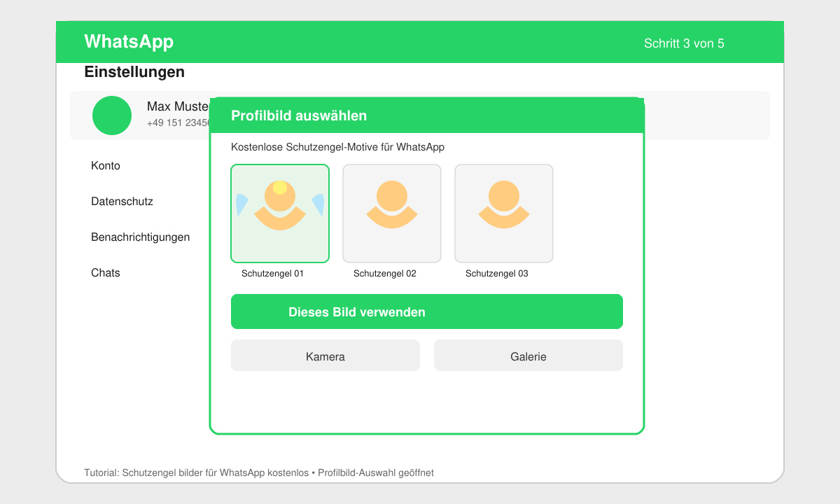840x504 pixels.
Task: Open the Benachrichtigungen settings entry
Action: pos(140,237)
